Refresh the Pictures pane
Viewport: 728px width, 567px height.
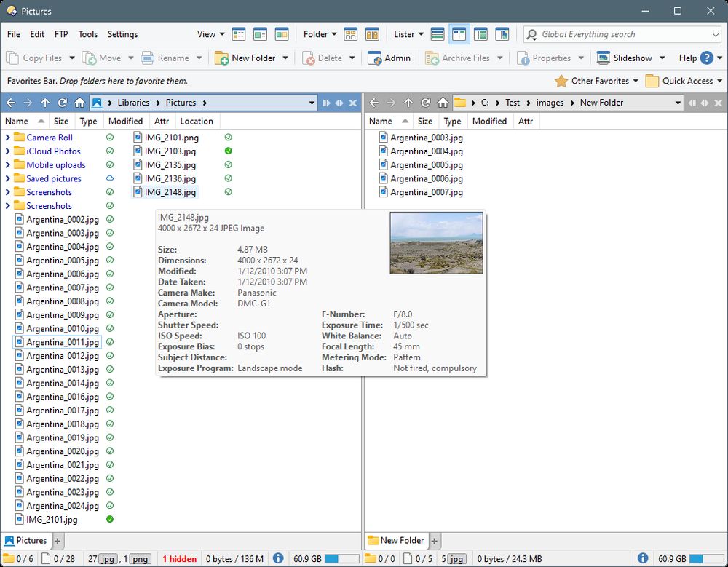click(x=62, y=103)
